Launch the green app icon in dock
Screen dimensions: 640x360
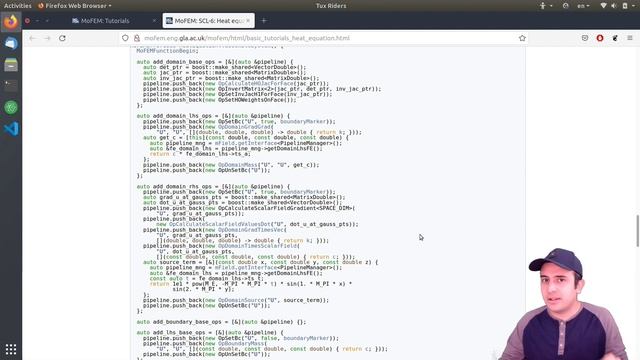pyautogui.click(x=11, y=107)
